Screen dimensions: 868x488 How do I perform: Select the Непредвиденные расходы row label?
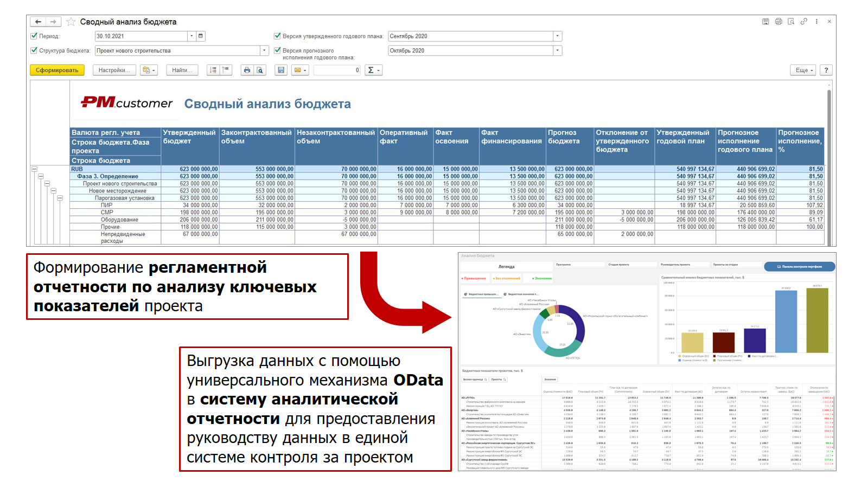tap(123, 237)
